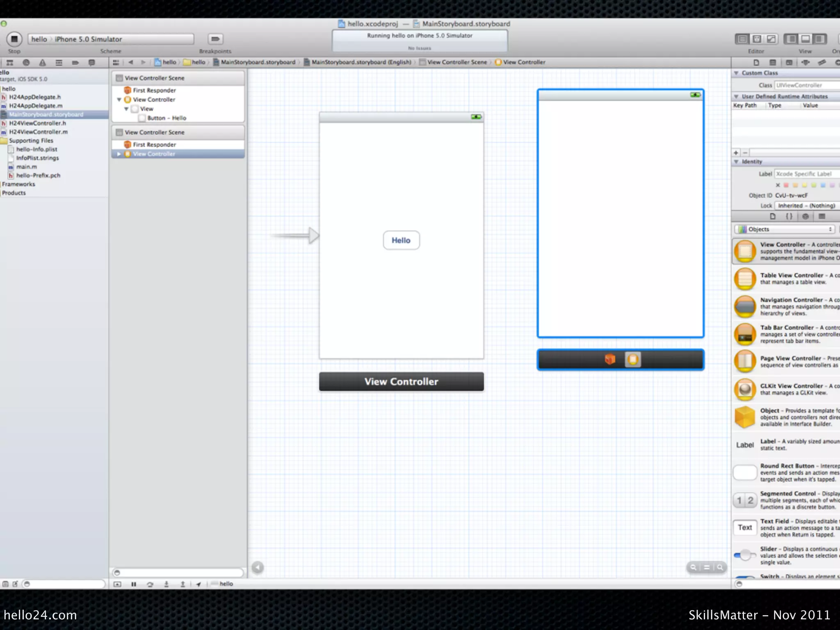The height and width of the screenshot is (630, 840).
Task: Open the code snippet library tab
Action: pyautogui.click(x=789, y=217)
